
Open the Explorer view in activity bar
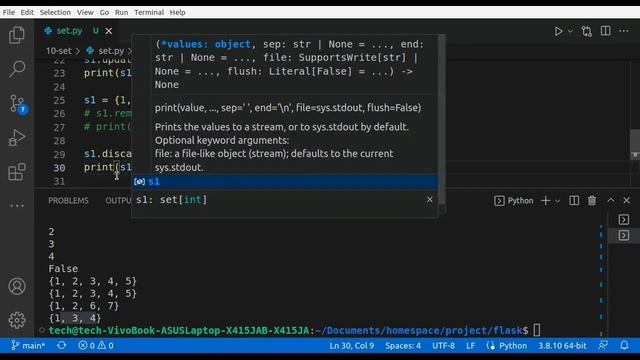17,35
